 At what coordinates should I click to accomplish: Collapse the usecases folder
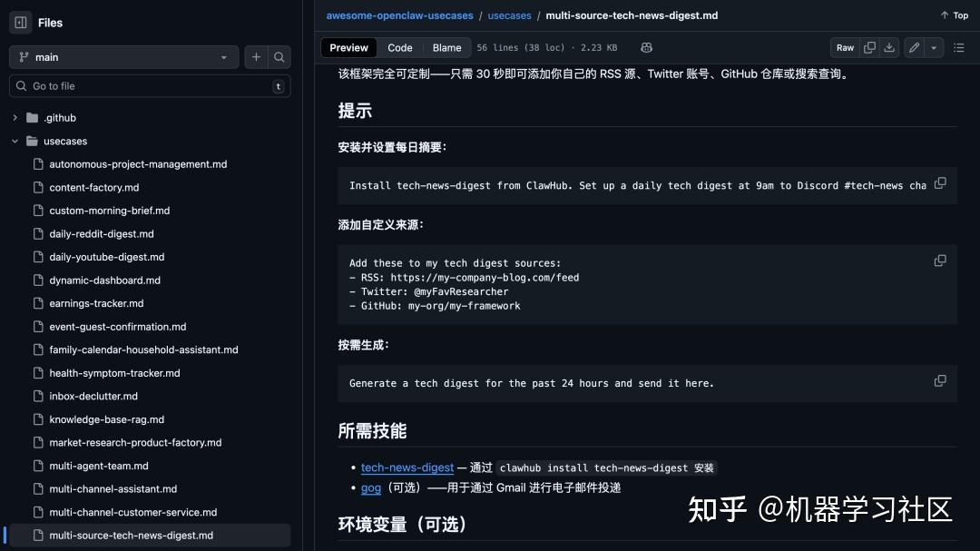click(15, 142)
